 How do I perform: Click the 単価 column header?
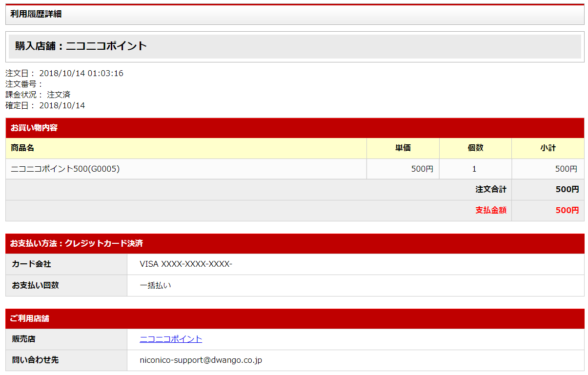coord(403,148)
